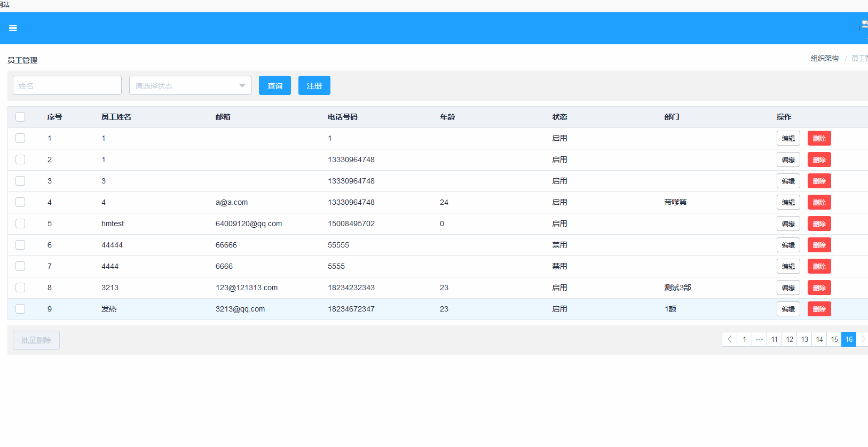The height and width of the screenshot is (447, 868).
Task: Expand the ellipsis page jump
Action: (759, 339)
